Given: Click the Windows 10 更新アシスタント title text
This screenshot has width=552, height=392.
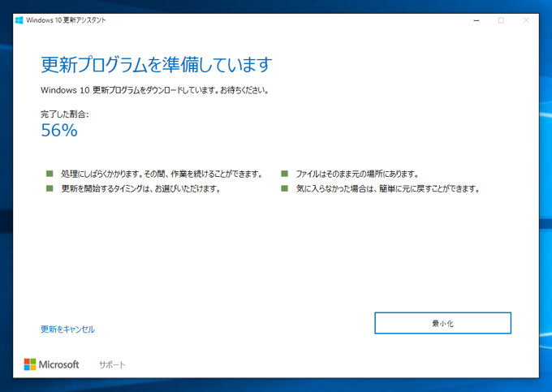Looking at the screenshot, I should coord(66,20).
